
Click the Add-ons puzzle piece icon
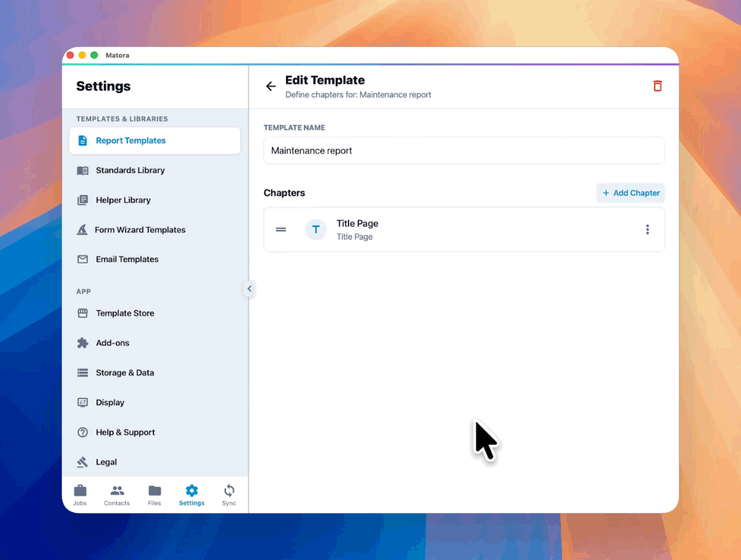coord(82,343)
